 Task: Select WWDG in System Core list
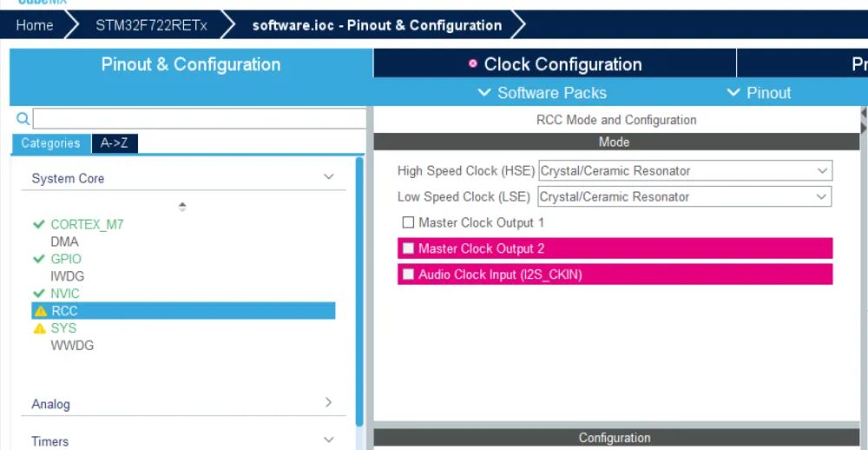click(x=72, y=345)
